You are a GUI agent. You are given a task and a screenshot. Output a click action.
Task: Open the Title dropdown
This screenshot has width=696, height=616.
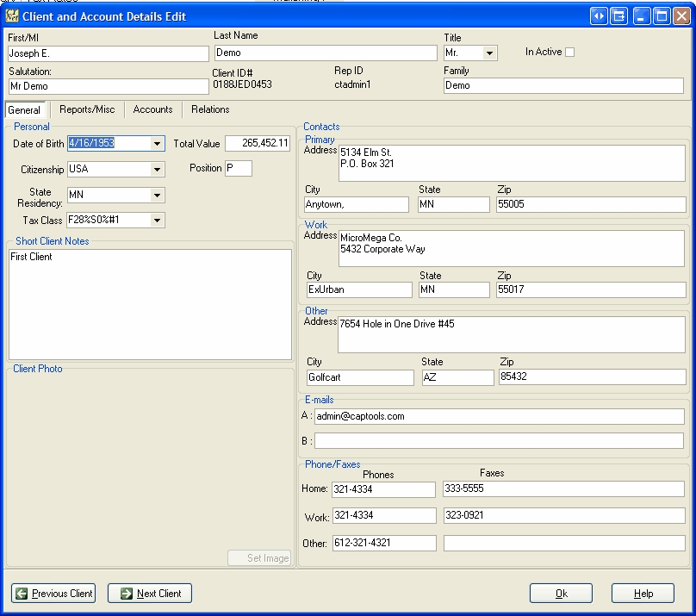490,53
